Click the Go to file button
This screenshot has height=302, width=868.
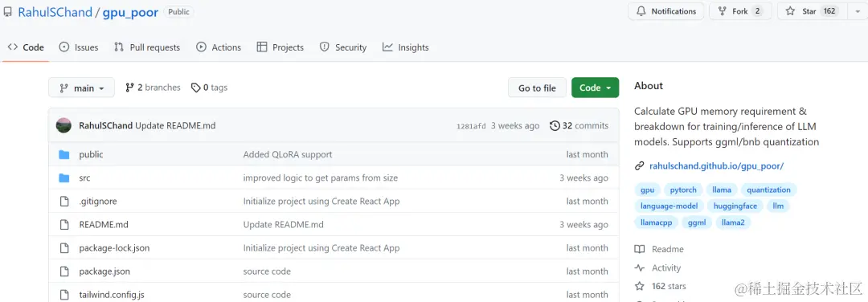coord(537,88)
